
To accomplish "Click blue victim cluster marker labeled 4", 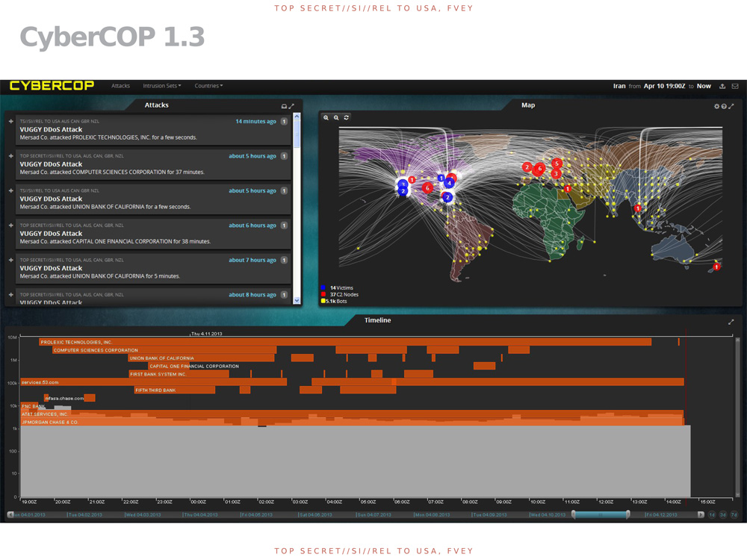I will coord(449,183).
